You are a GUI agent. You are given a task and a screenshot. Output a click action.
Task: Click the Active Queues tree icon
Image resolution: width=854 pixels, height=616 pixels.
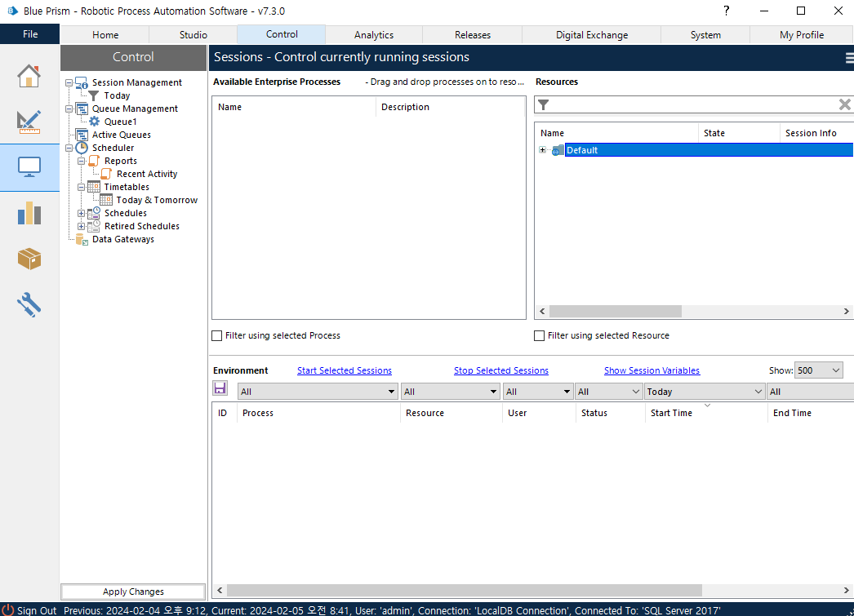click(x=82, y=135)
